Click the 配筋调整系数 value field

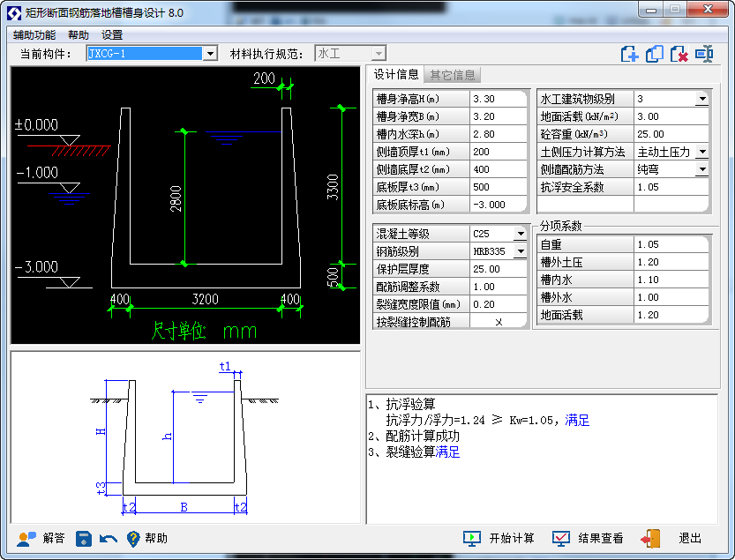499,287
